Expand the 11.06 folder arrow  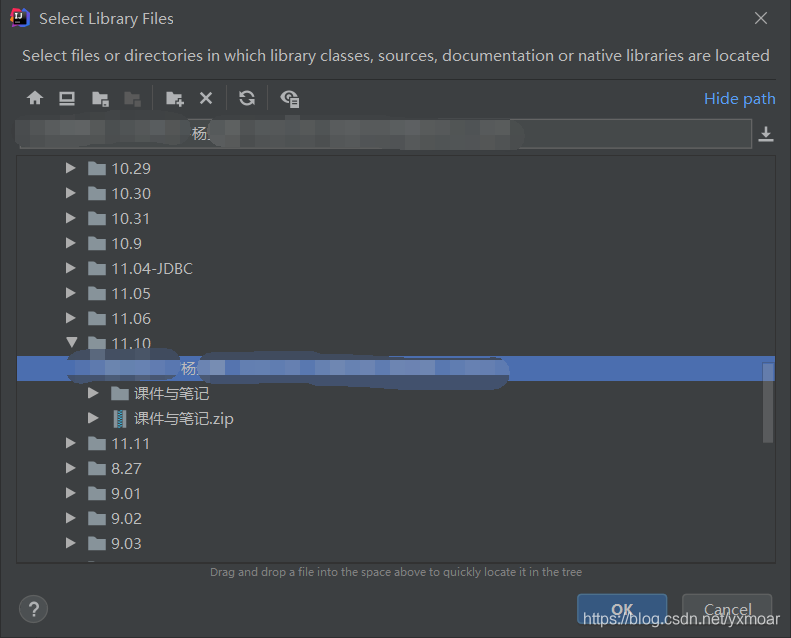click(x=71, y=318)
